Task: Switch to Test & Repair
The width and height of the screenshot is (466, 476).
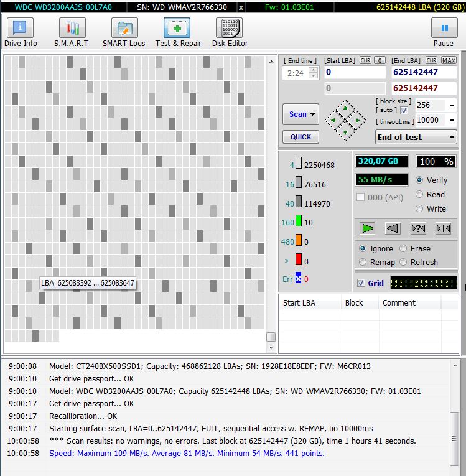Action: (x=178, y=32)
